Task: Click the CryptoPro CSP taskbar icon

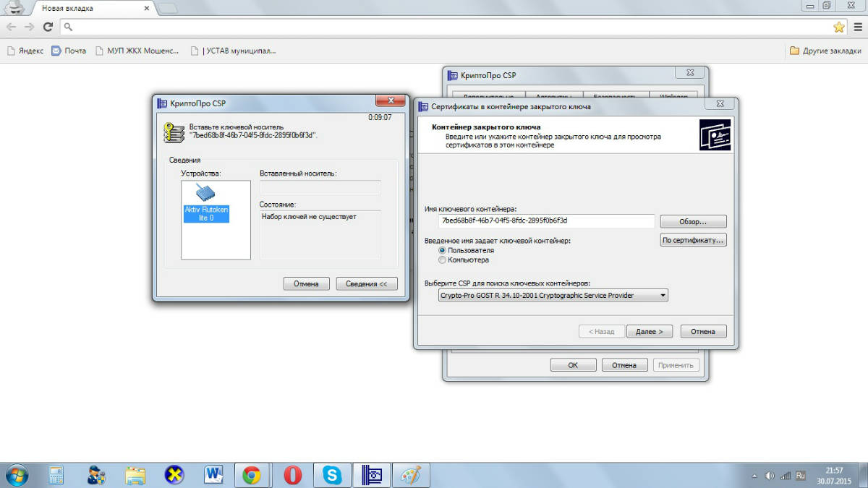Action: pyautogui.click(x=372, y=475)
